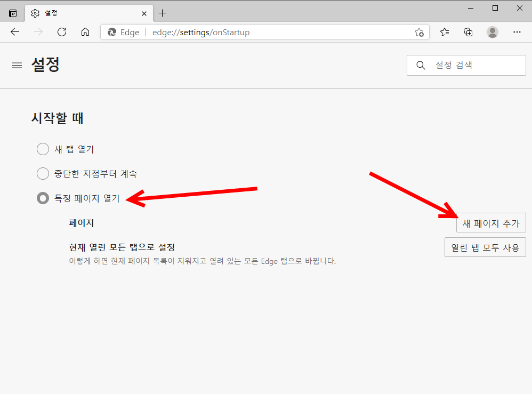Screen dimensions: 532x394
Task: Click the 열린 탭 모두 사용 button
Action: point(485,247)
